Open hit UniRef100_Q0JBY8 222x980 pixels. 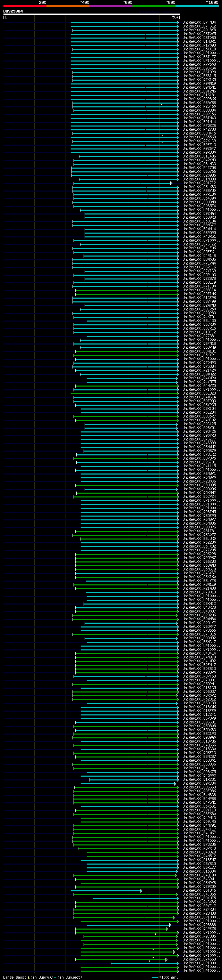coord(199,30)
